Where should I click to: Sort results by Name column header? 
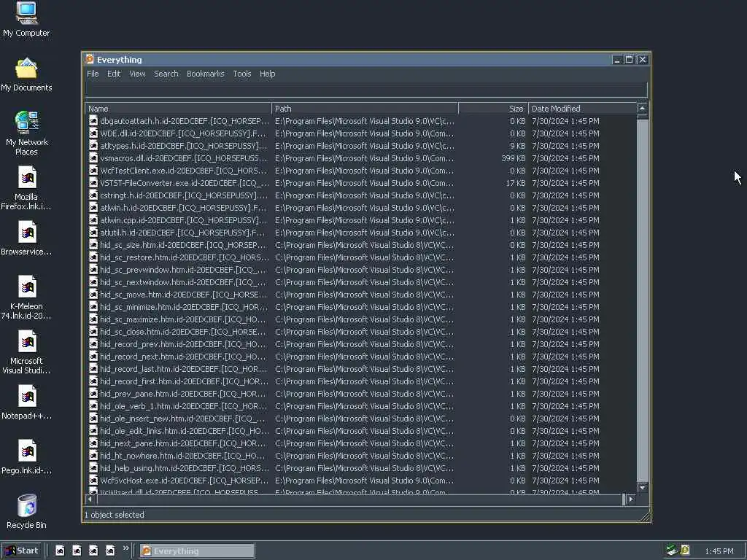(x=178, y=109)
